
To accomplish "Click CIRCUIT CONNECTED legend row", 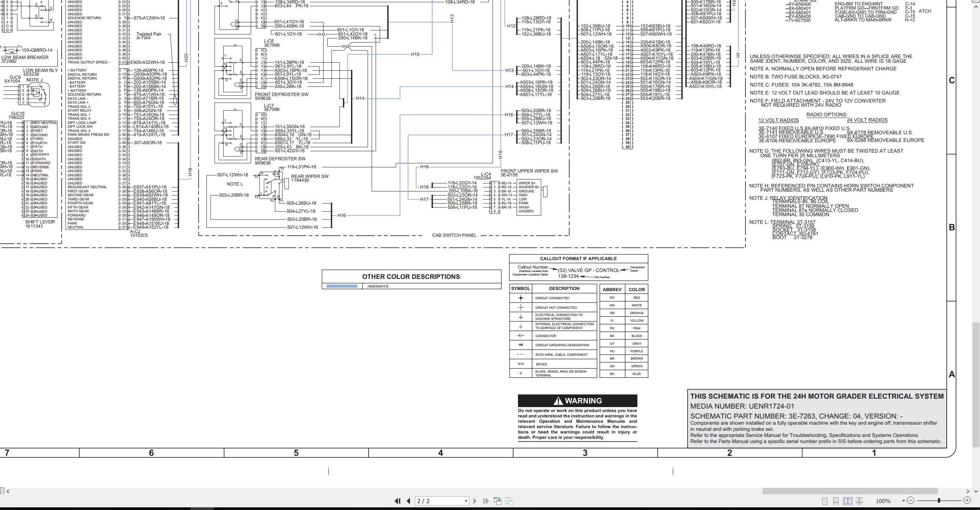I will (553, 298).
